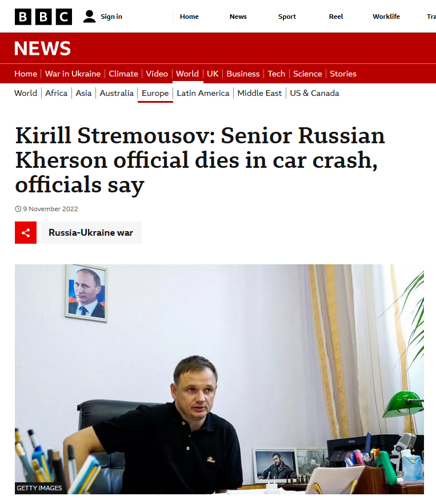Go to the Tech news section

(277, 74)
